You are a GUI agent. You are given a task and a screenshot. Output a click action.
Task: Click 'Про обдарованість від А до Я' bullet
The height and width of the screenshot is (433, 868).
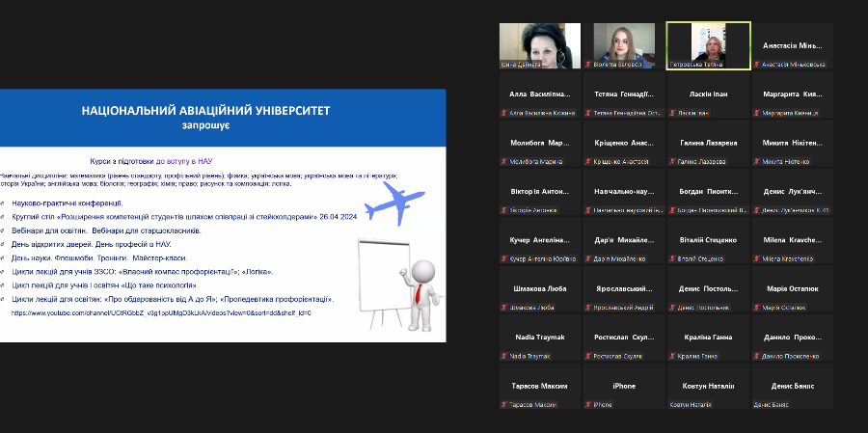pos(173,300)
